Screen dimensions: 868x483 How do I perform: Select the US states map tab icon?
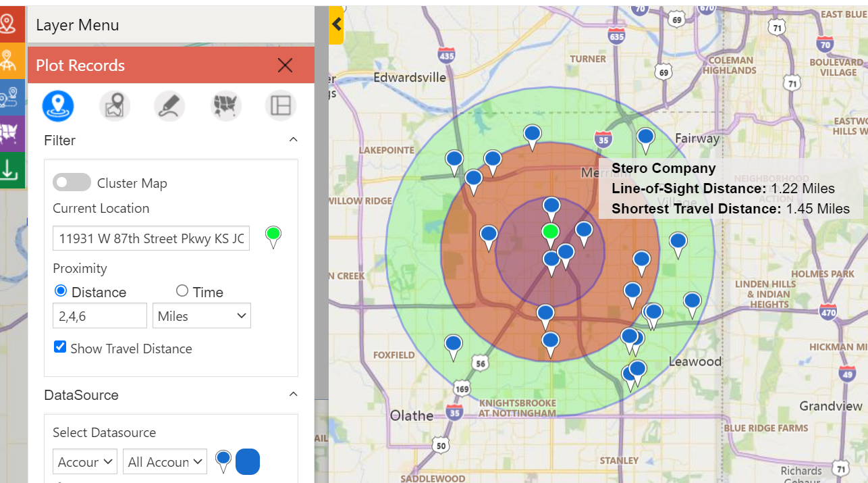click(x=226, y=106)
